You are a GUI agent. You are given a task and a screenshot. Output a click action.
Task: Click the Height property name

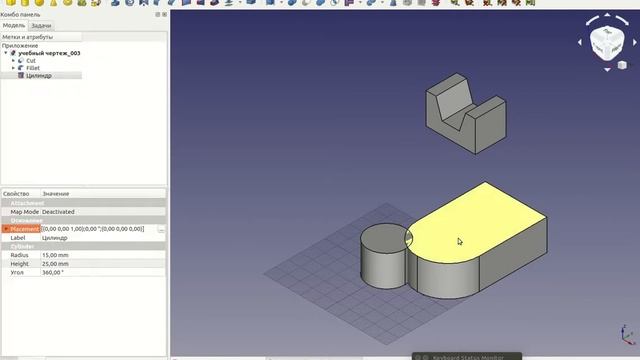pyautogui.click(x=19, y=264)
